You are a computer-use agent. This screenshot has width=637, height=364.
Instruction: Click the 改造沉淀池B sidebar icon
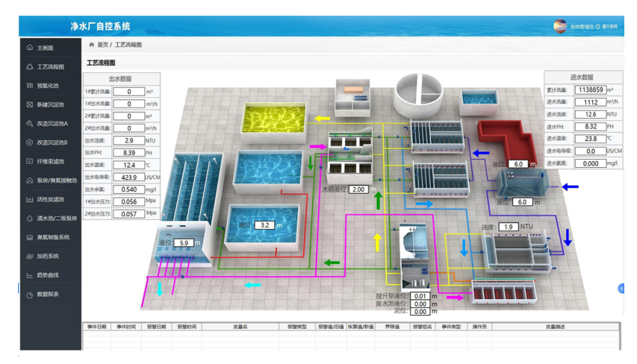[30, 142]
